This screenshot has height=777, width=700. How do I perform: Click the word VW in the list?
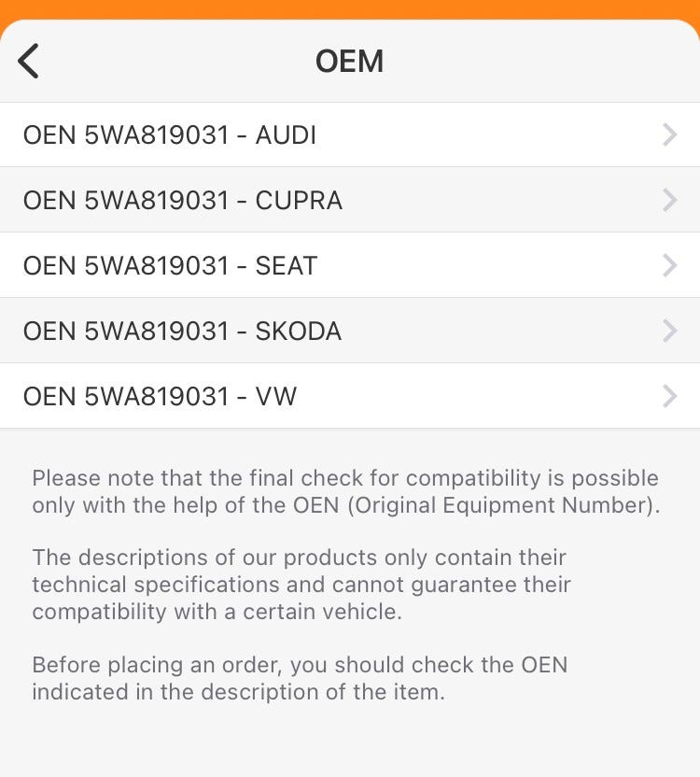(x=276, y=397)
